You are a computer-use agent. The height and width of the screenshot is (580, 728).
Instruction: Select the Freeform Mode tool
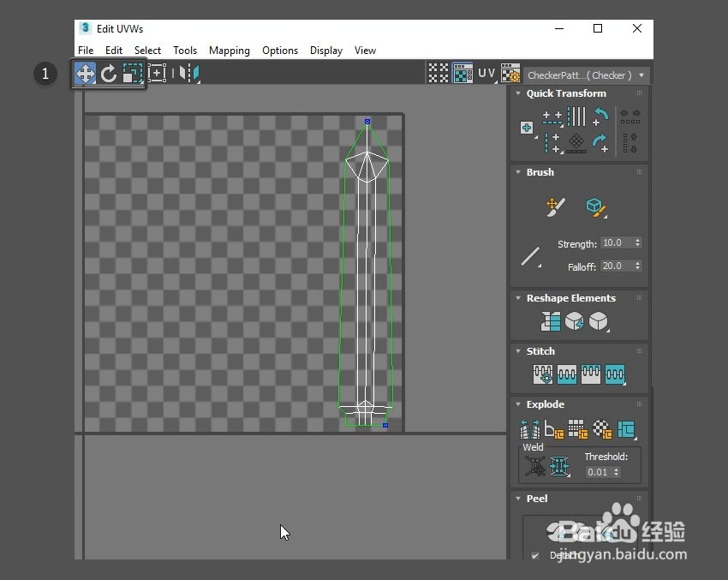(158, 74)
